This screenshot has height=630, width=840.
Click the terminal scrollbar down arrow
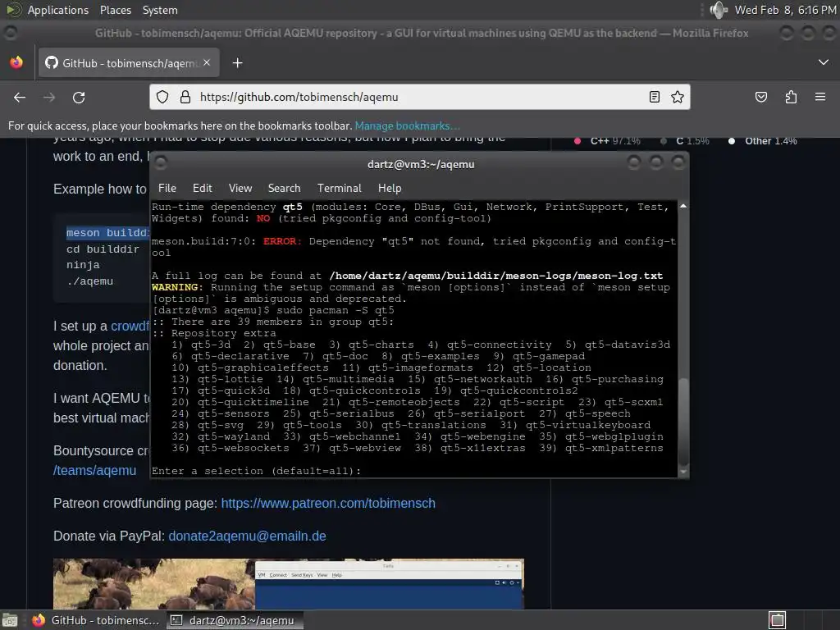click(x=683, y=472)
